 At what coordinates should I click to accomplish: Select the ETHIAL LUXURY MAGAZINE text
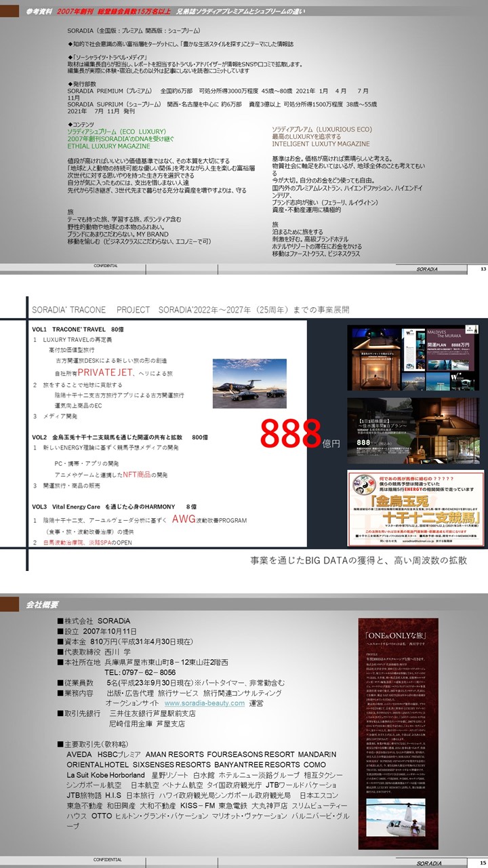(108, 146)
